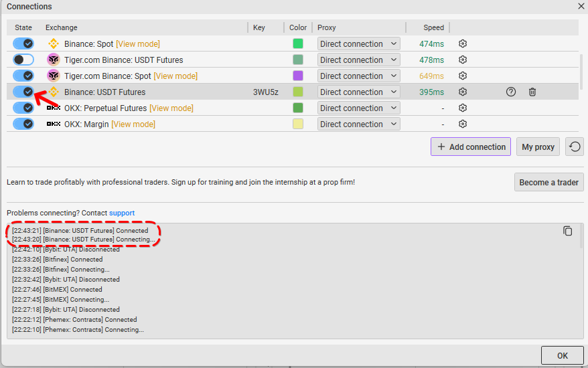Open settings gear for Binance: Spot
This screenshot has height=368, width=588.
point(463,44)
